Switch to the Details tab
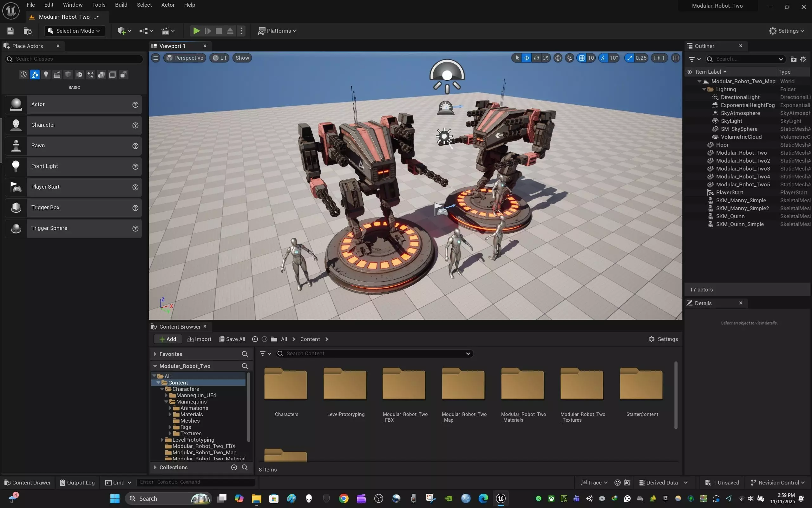 703,303
